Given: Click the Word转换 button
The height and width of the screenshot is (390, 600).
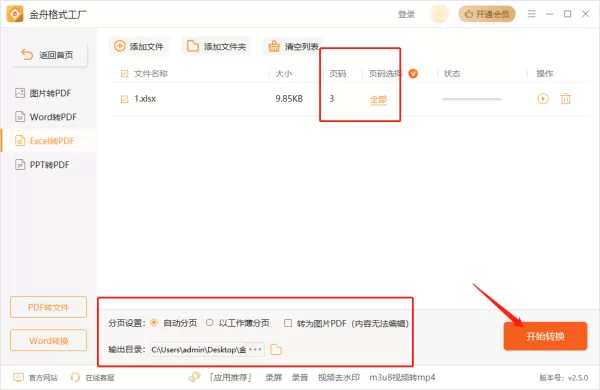Looking at the screenshot, I should point(49,340).
